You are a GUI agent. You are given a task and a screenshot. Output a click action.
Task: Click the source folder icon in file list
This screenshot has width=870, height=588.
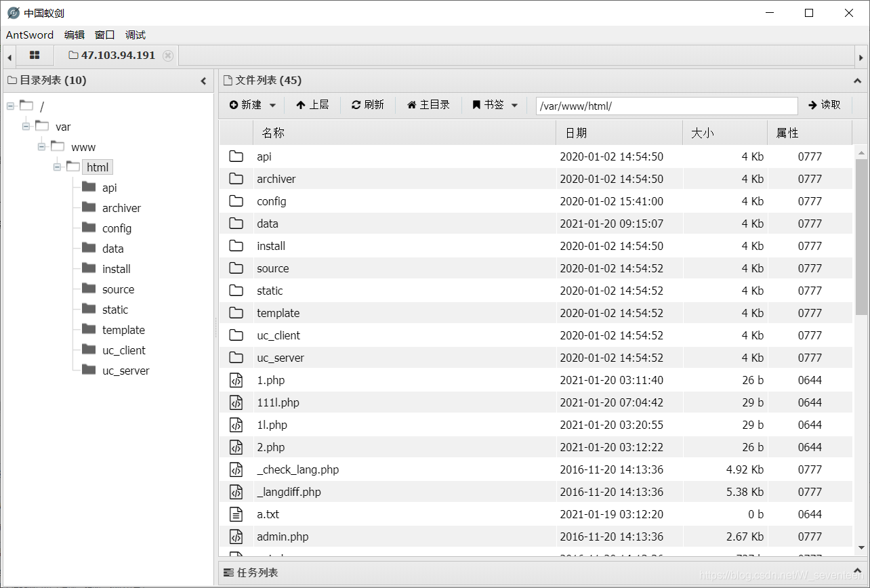click(236, 268)
